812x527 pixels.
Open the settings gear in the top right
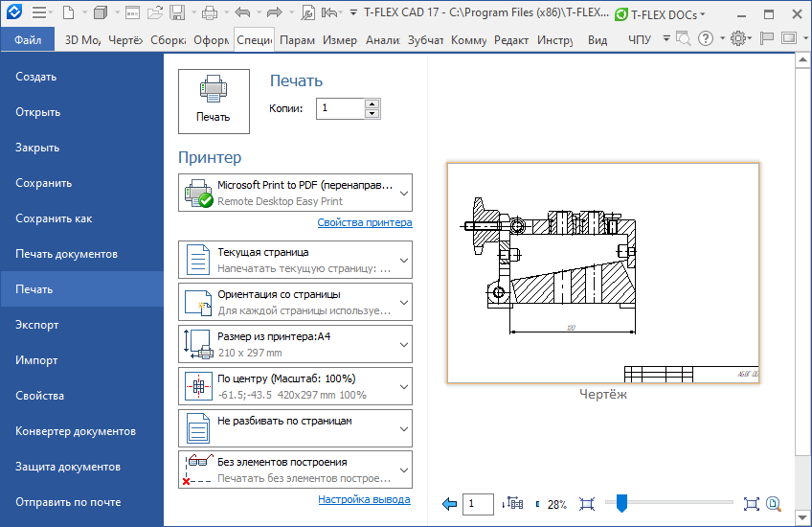pos(737,39)
